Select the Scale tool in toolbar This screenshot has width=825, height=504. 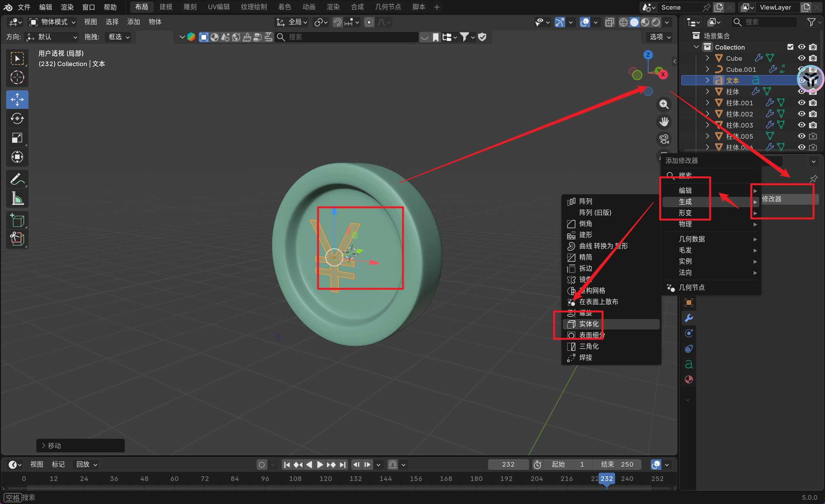[x=17, y=138]
